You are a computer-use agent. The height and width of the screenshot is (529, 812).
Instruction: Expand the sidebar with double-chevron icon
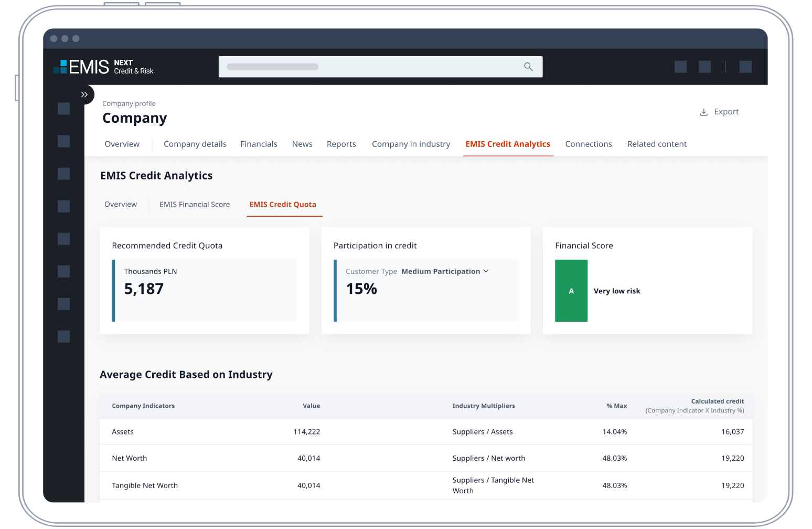point(84,95)
